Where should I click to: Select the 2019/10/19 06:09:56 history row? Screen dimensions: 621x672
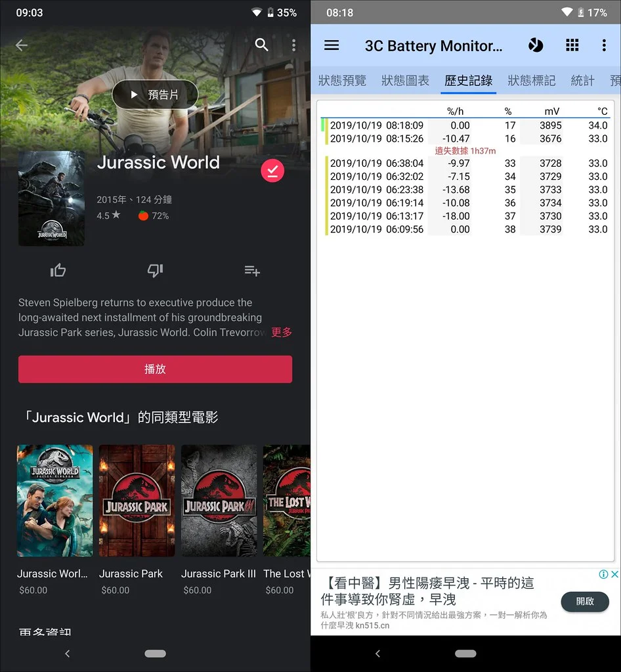pyautogui.click(x=465, y=230)
